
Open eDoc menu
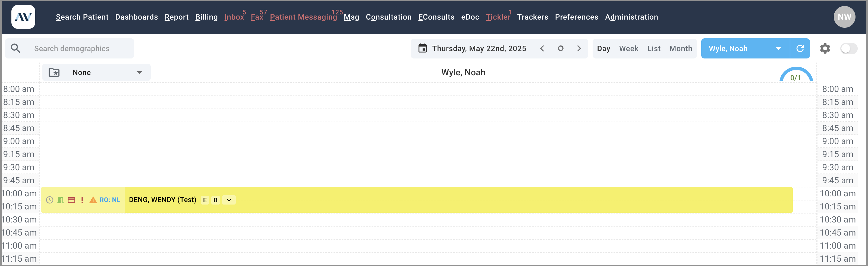470,17
